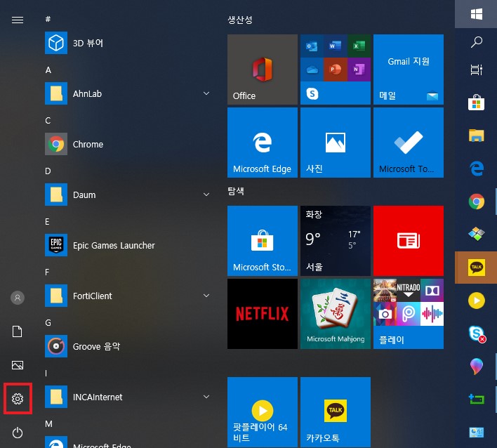Open PowerPoint in the Office apps tile
This screenshot has width=497, height=448.
(336, 70)
